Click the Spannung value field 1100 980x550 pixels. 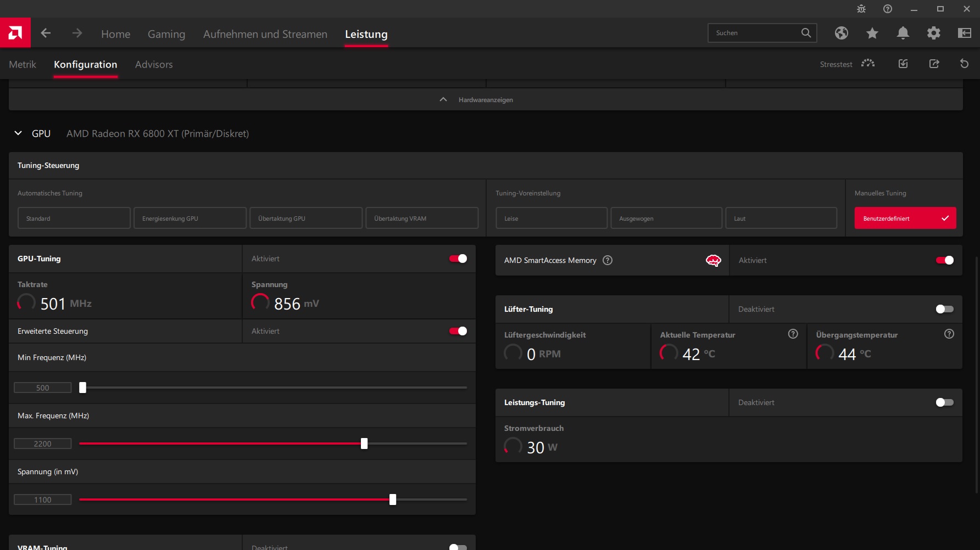pos(43,500)
